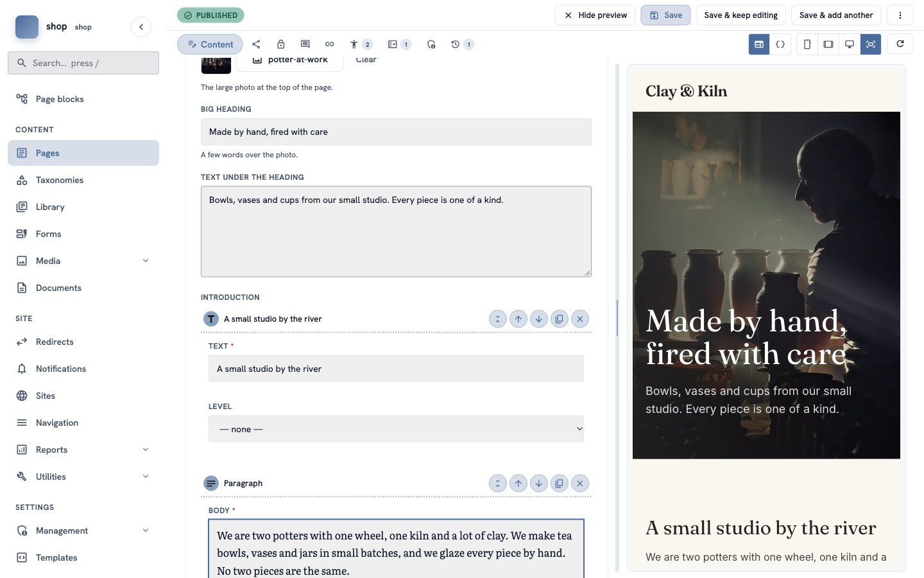This screenshot has width=924, height=578.
Task: Remove 'A small studio by the river' block
Action: pyautogui.click(x=580, y=319)
